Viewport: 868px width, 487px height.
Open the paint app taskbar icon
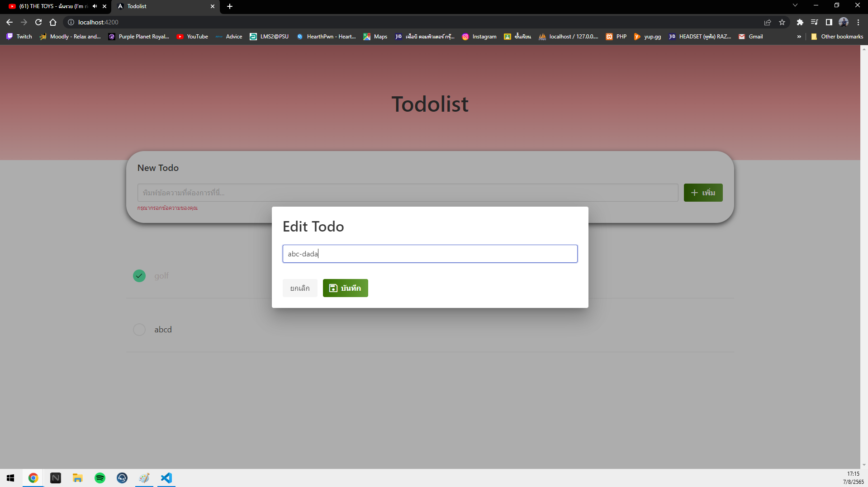[144, 478]
